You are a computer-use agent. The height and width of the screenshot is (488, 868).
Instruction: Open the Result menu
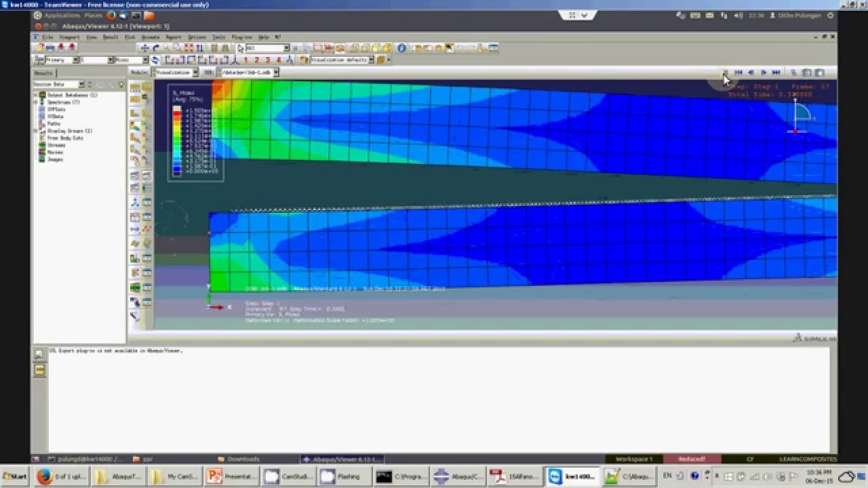110,37
